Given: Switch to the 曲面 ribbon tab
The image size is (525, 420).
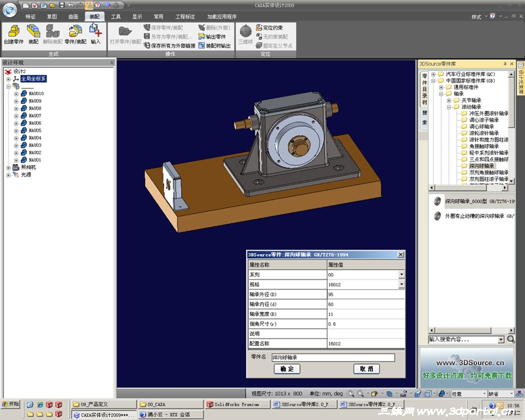Looking at the screenshot, I should tap(73, 16).
